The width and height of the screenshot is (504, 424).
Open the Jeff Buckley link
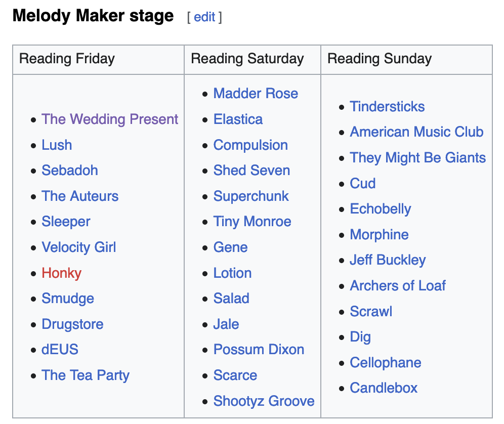(388, 260)
